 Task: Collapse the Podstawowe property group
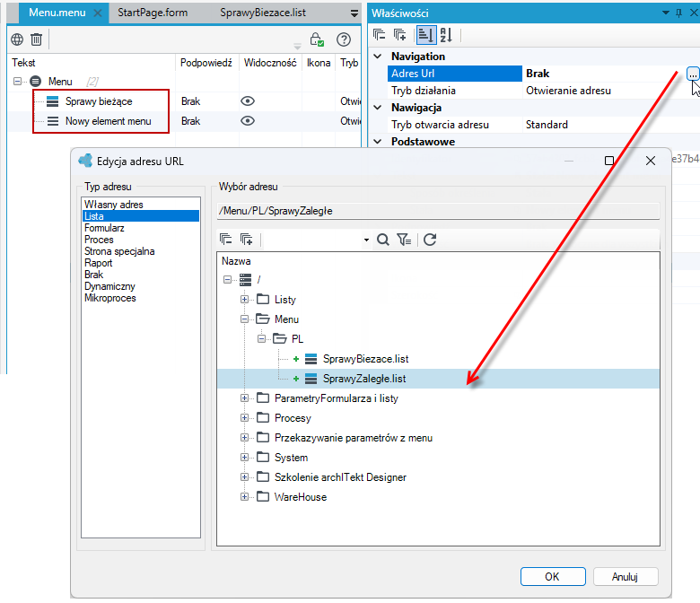tap(378, 142)
